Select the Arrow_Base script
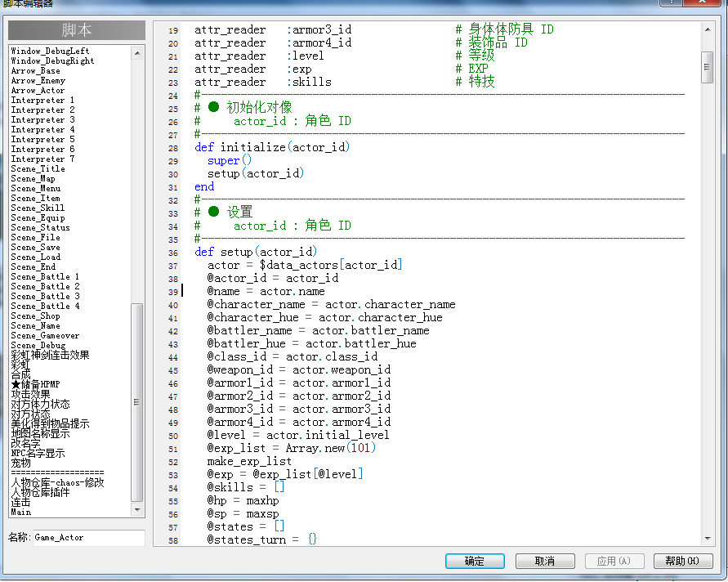This screenshot has height=582, width=728. tap(36, 71)
